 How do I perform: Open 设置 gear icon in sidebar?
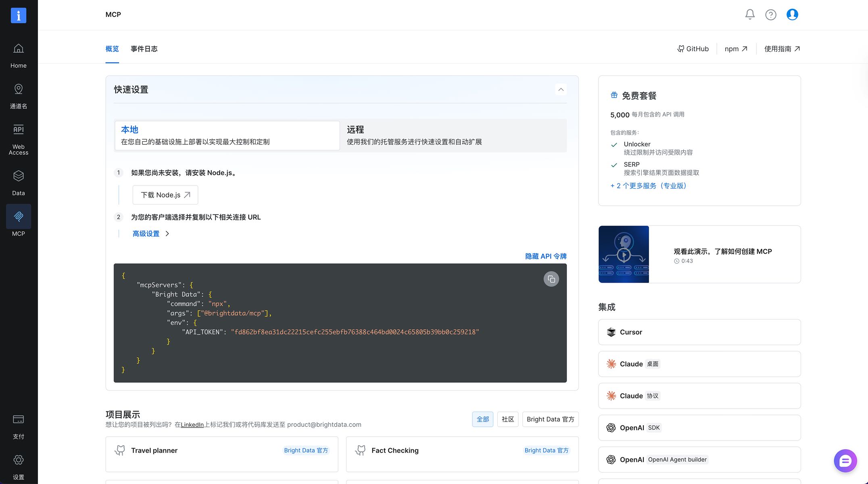click(19, 460)
